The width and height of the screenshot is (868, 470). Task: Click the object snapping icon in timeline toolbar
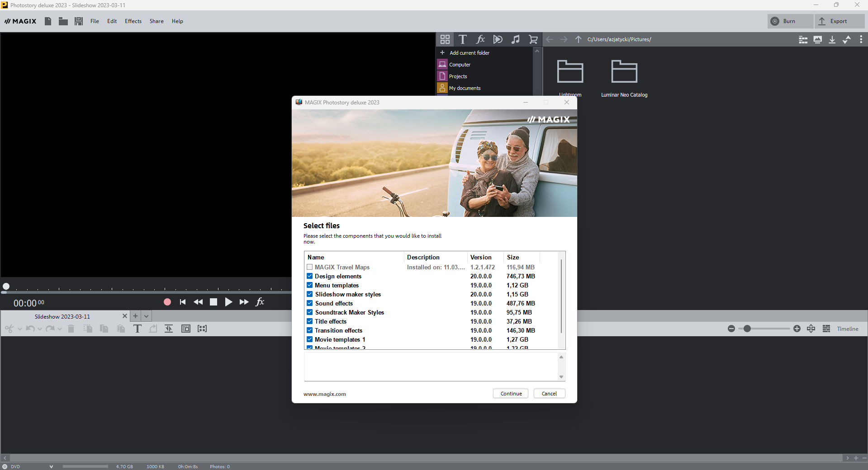pyautogui.click(x=169, y=329)
